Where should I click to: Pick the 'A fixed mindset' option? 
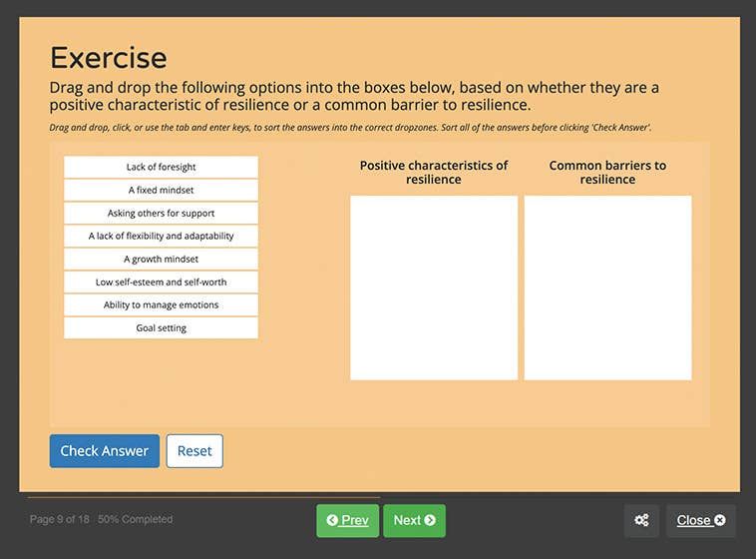tap(161, 190)
